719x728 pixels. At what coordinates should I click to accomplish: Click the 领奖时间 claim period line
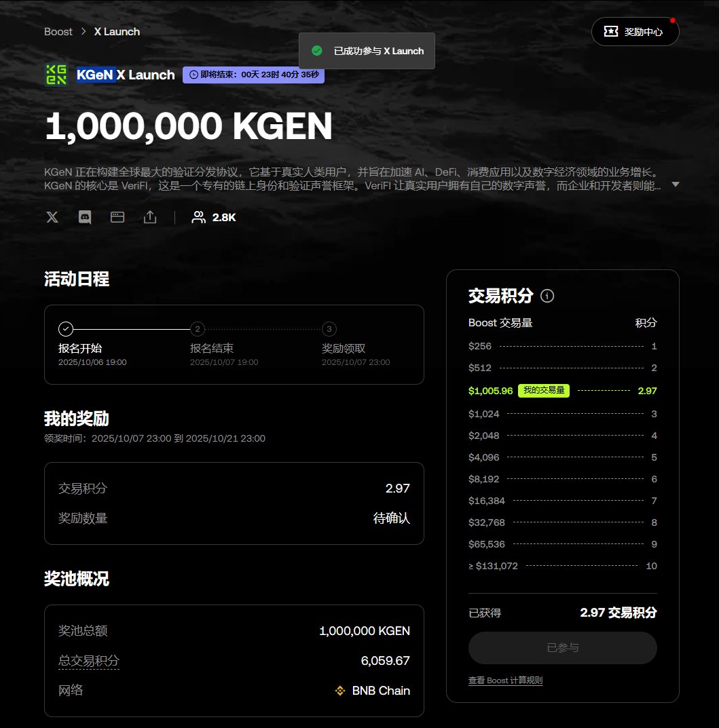(155, 438)
